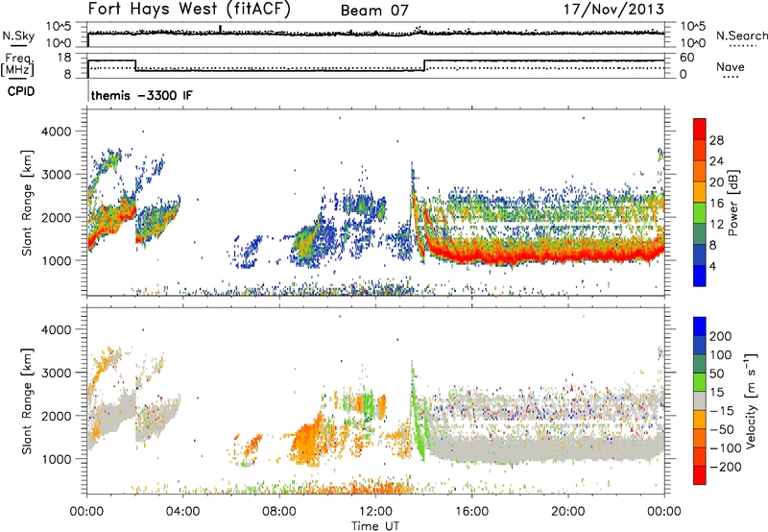Click the '04:00' time axis tick

pyautogui.click(x=183, y=512)
